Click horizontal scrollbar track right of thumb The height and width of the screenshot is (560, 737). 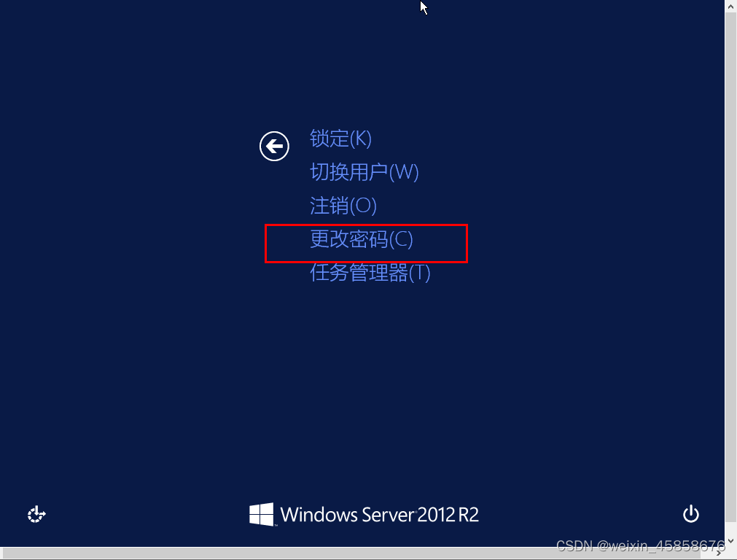[707, 553]
